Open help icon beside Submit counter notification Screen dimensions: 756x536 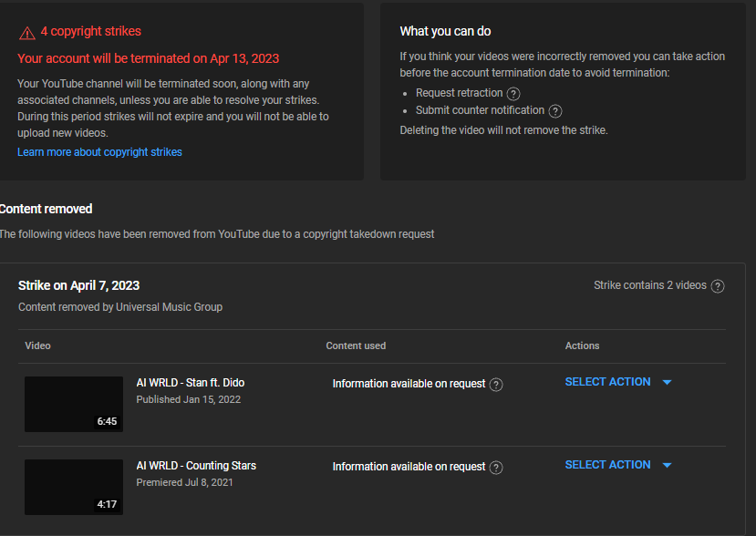coord(555,111)
